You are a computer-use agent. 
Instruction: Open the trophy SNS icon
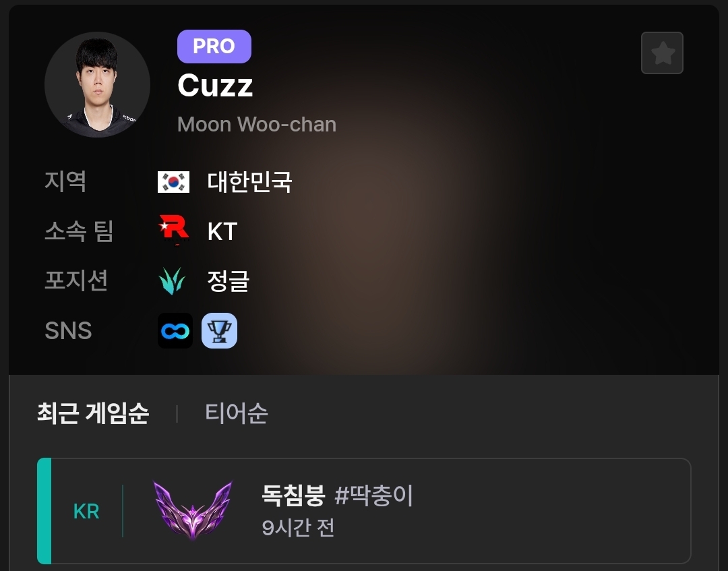pos(219,330)
